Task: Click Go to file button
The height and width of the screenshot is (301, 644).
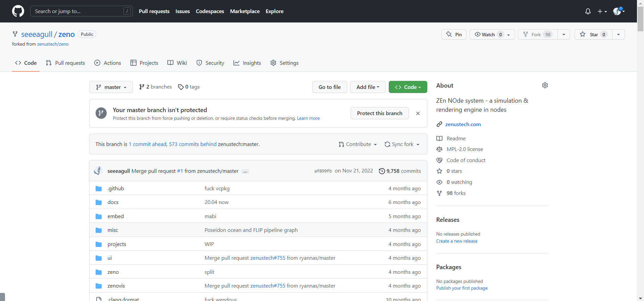Action: point(329,87)
